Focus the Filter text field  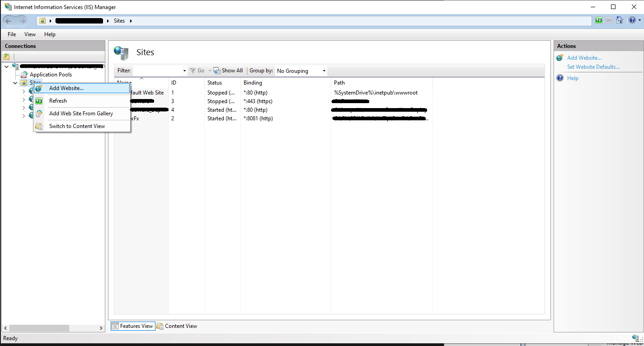coord(157,71)
